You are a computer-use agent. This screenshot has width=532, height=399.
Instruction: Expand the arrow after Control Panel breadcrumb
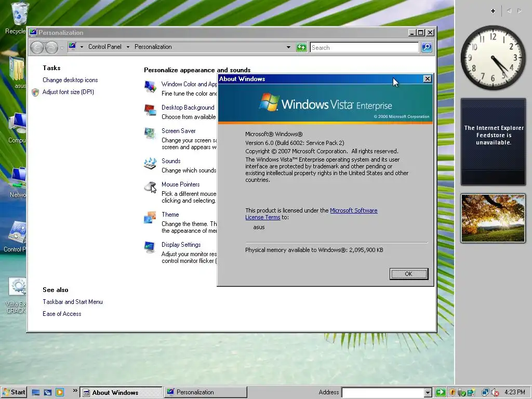click(x=128, y=47)
